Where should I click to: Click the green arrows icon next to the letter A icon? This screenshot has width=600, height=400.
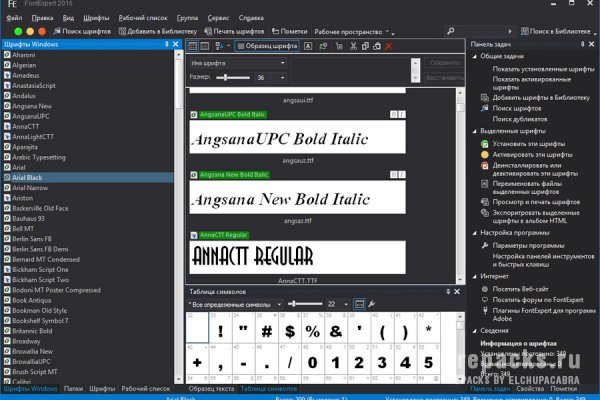coord(323,46)
